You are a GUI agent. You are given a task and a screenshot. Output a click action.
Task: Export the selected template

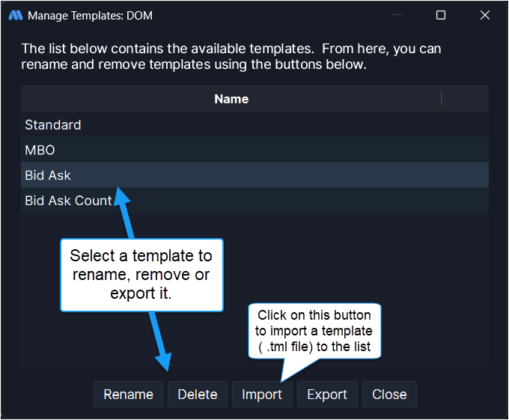coord(327,395)
